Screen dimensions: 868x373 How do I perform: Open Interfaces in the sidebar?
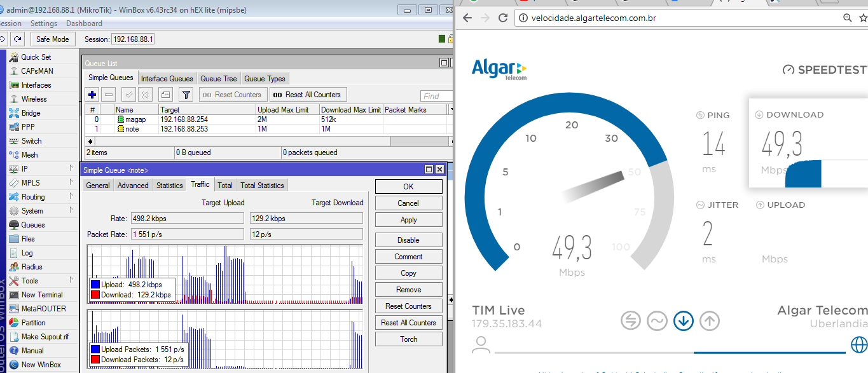[x=36, y=85]
